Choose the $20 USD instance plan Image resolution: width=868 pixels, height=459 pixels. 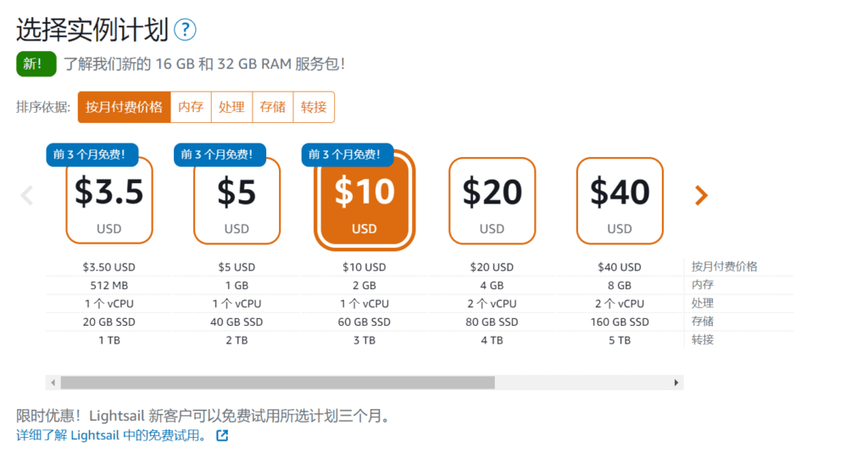[492, 202]
